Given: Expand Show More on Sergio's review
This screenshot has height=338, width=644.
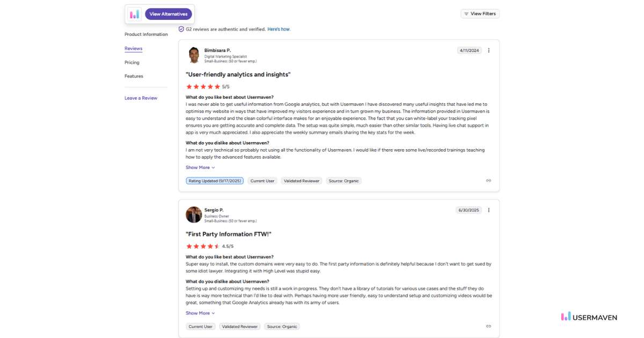Looking at the screenshot, I should point(200,313).
